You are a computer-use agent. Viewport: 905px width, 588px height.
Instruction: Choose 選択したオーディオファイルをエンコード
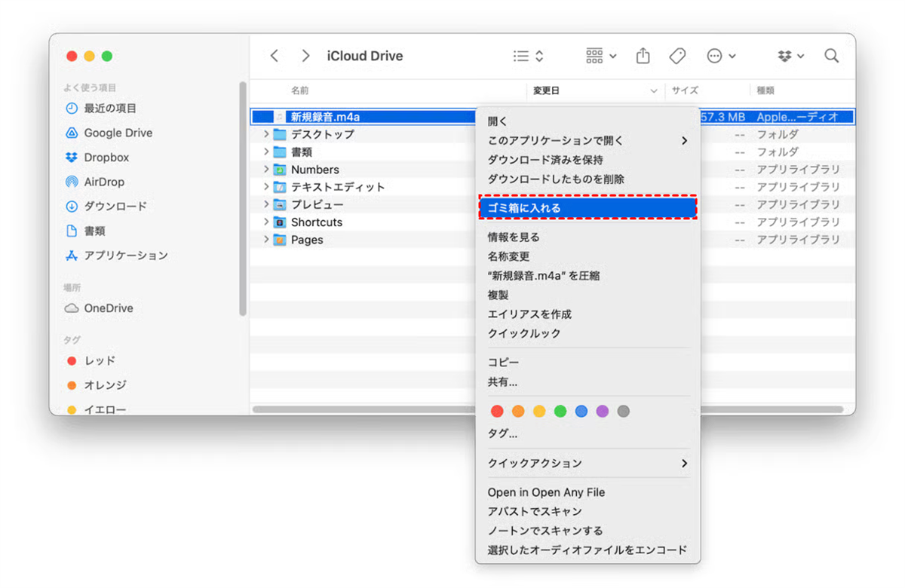click(587, 550)
